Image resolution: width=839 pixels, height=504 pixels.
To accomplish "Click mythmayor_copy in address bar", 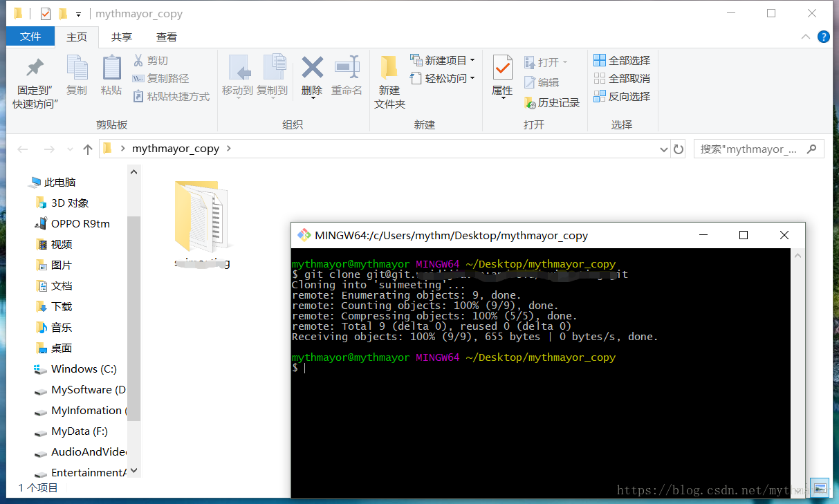I will pyautogui.click(x=176, y=149).
